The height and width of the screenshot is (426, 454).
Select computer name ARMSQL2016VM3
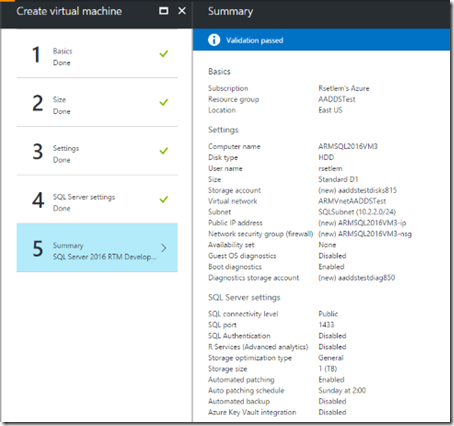[348, 146]
